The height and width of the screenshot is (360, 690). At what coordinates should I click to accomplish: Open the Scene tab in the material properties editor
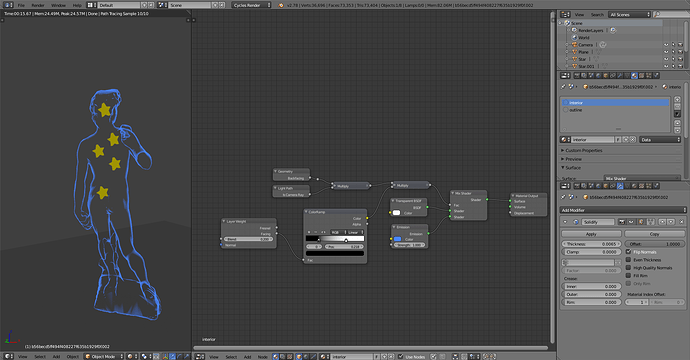(x=591, y=76)
